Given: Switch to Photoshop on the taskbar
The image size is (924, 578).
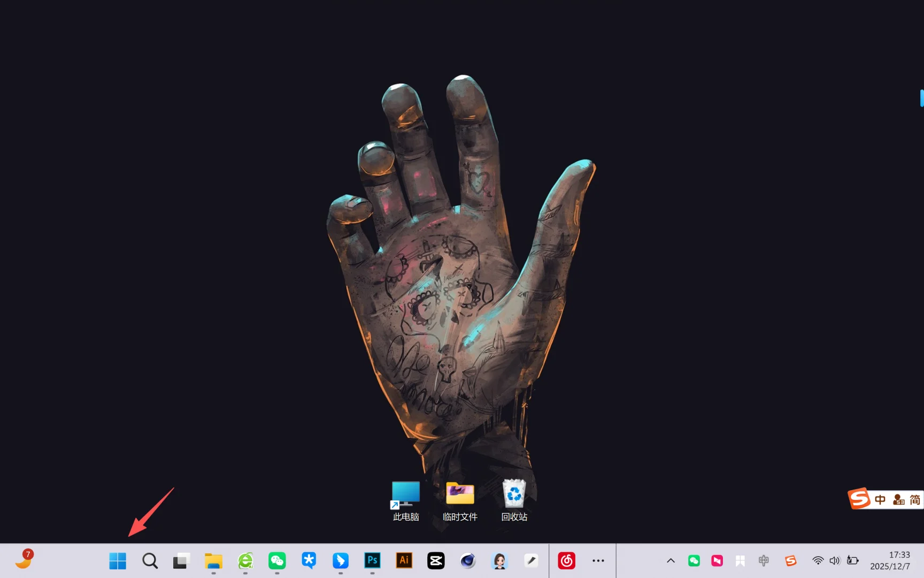Looking at the screenshot, I should (x=372, y=561).
